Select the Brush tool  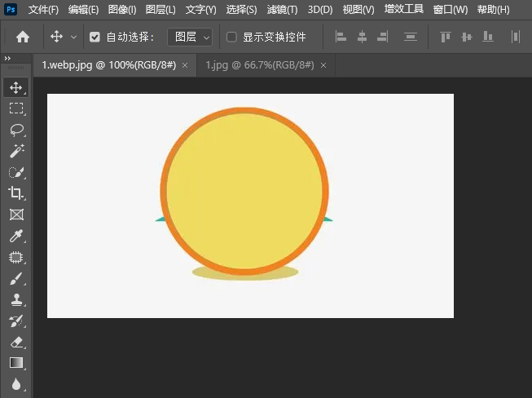tap(16, 278)
